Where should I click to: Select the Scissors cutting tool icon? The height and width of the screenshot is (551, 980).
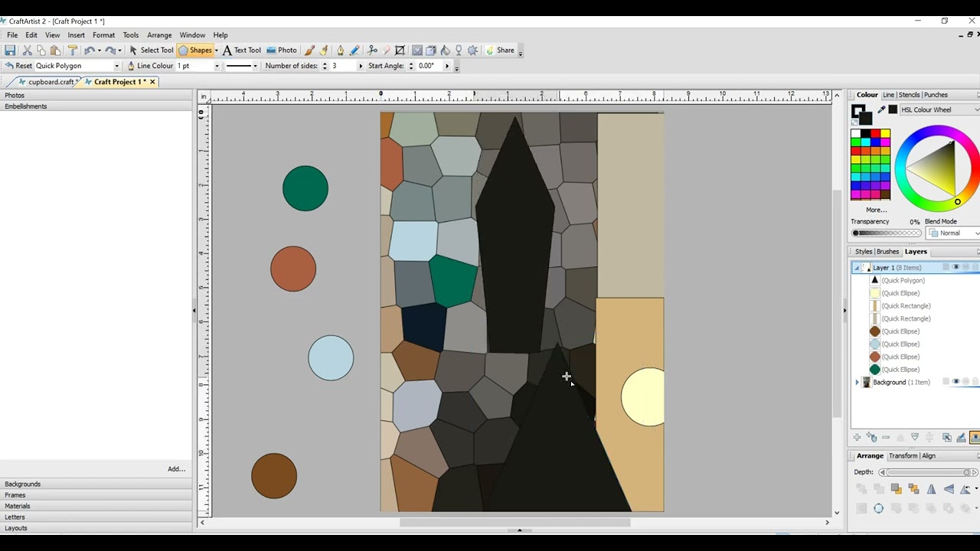click(373, 51)
